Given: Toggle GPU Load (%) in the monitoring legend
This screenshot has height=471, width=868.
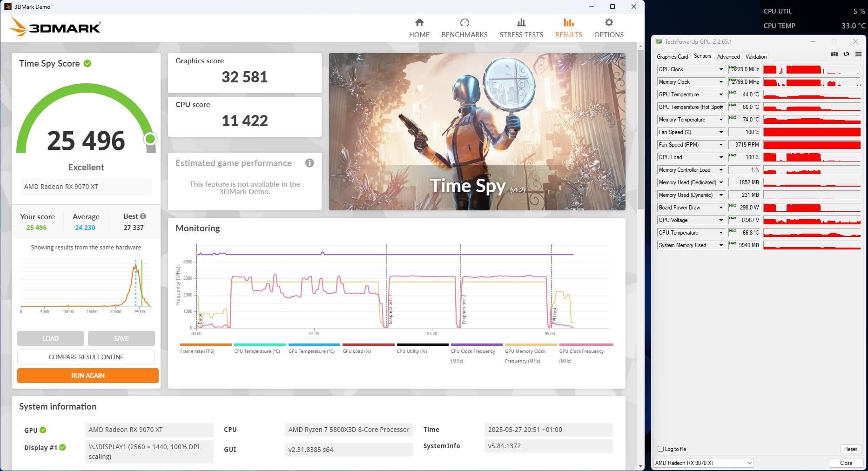Looking at the screenshot, I should click(x=368, y=349).
